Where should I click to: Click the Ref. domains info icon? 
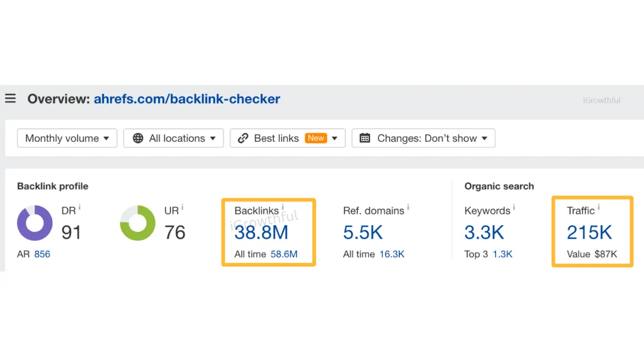coord(408,207)
